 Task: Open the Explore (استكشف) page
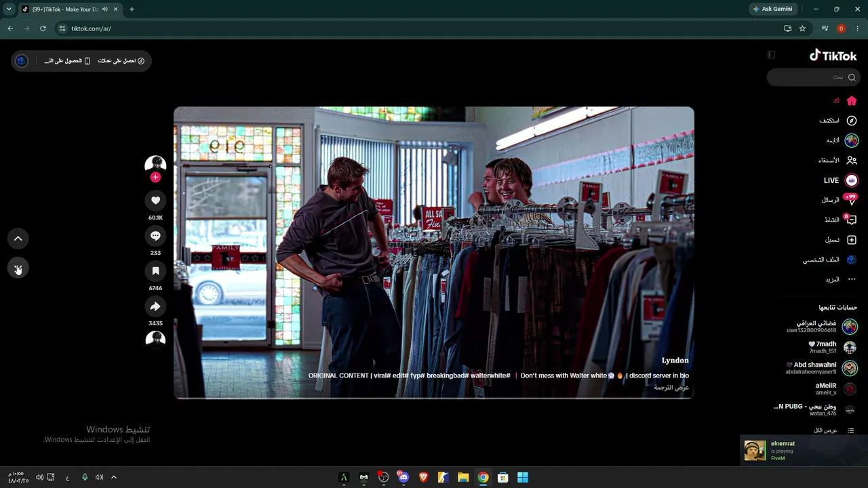pos(838,121)
